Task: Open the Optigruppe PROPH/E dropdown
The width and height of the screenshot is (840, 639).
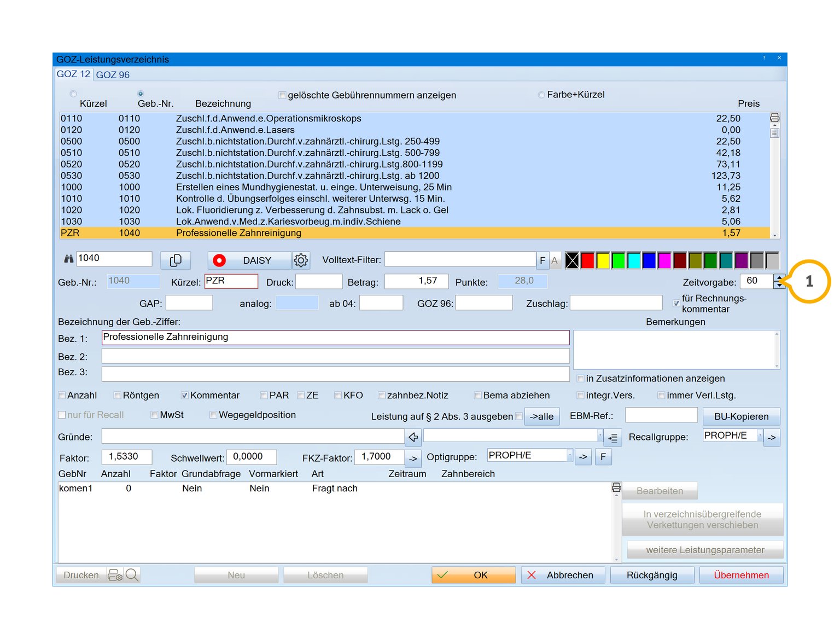Action: coord(570,455)
